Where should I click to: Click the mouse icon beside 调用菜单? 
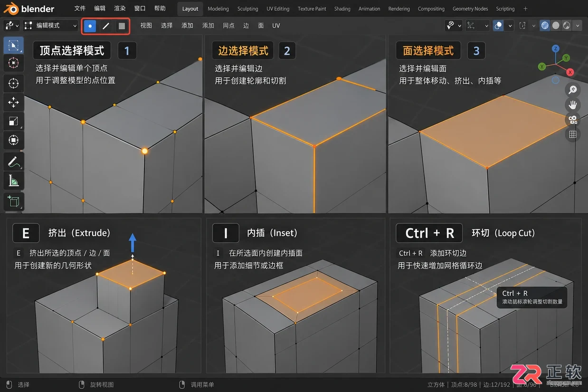point(181,384)
